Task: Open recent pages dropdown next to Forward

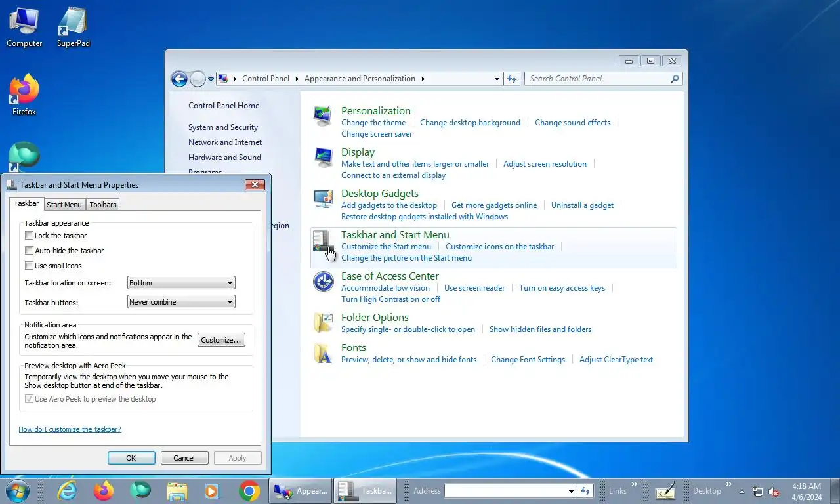Action: pos(211,79)
